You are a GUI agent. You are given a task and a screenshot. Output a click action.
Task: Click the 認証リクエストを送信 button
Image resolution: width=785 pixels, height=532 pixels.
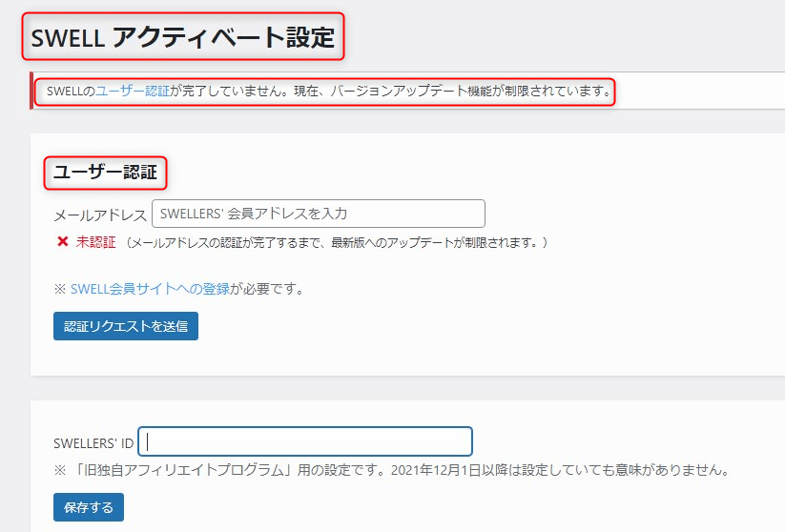[x=126, y=326]
